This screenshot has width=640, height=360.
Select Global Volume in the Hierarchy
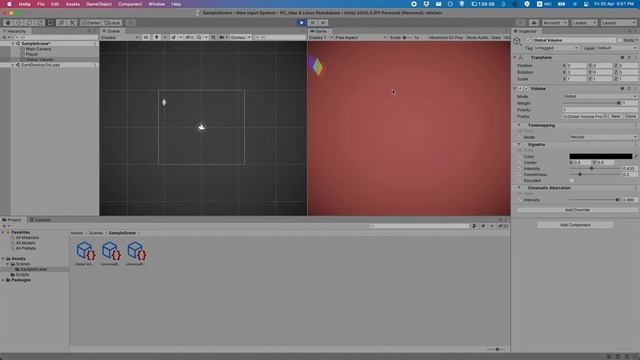39,60
